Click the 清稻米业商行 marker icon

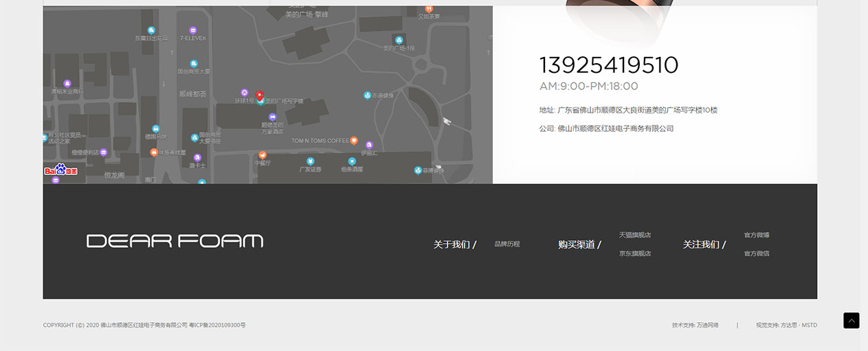pos(67,83)
